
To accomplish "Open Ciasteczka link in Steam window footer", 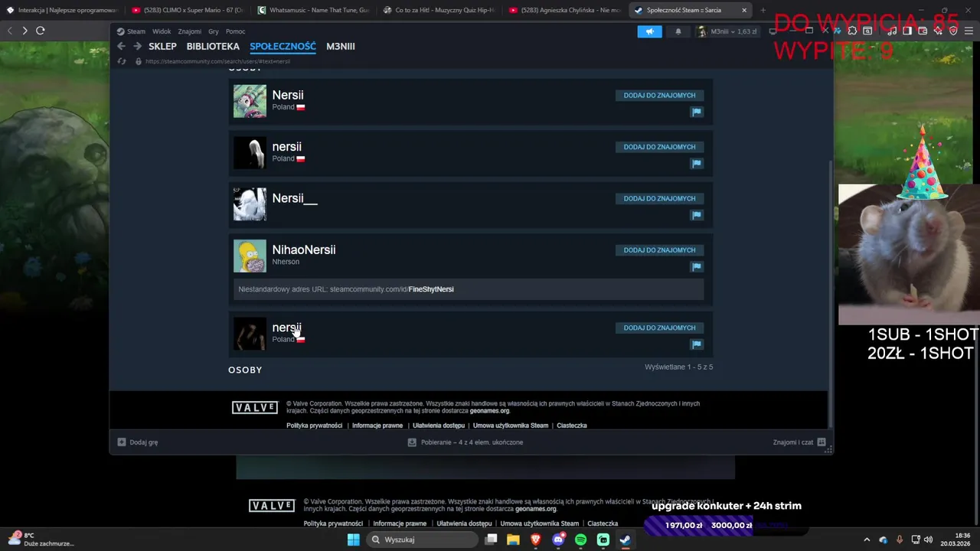I will (x=572, y=425).
